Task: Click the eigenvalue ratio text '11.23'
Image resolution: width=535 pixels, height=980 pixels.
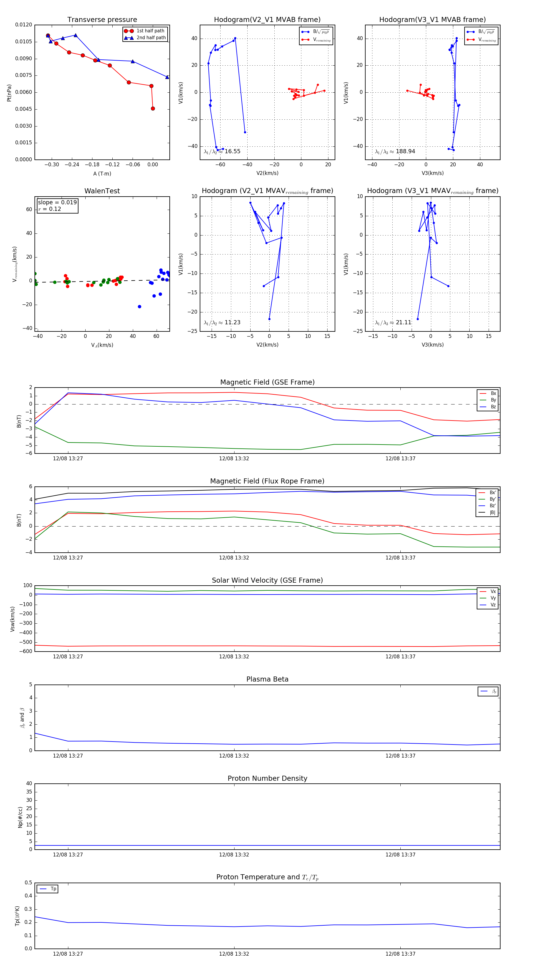Action: click(x=232, y=323)
